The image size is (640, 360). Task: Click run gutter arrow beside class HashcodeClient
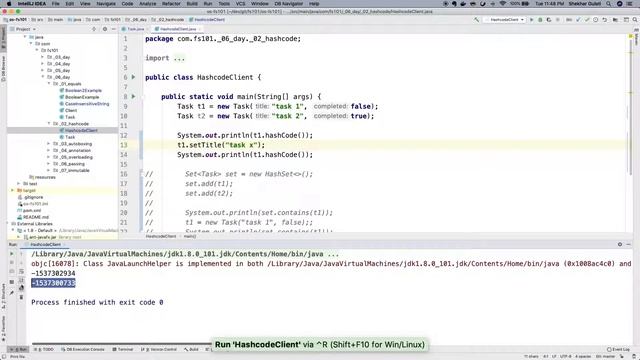[x=133, y=77]
